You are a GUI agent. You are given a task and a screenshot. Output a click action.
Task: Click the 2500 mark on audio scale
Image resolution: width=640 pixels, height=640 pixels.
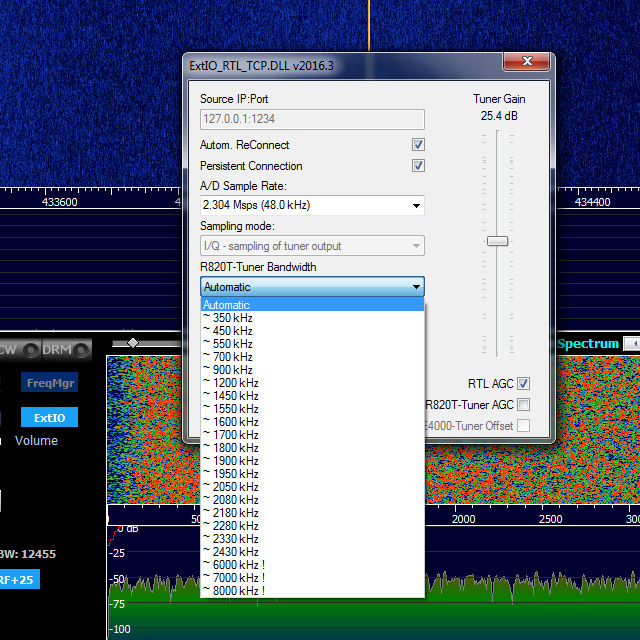click(x=550, y=519)
